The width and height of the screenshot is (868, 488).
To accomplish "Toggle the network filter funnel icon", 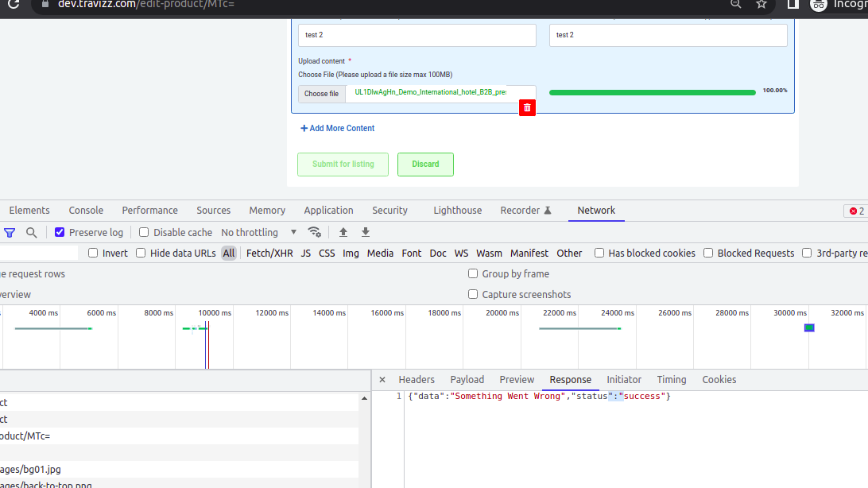I will click(x=10, y=232).
